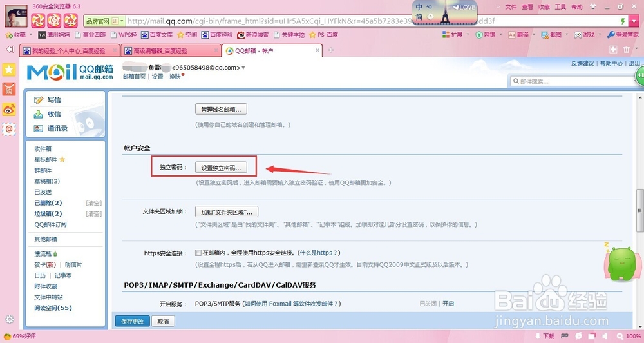Open 阅读空间(55) in sidebar

point(53,308)
